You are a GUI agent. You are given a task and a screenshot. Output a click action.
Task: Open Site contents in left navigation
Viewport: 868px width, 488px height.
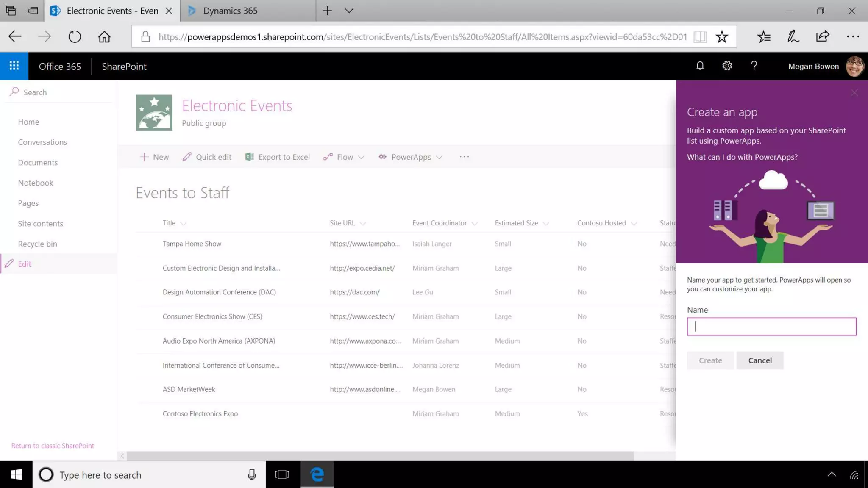pos(40,224)
